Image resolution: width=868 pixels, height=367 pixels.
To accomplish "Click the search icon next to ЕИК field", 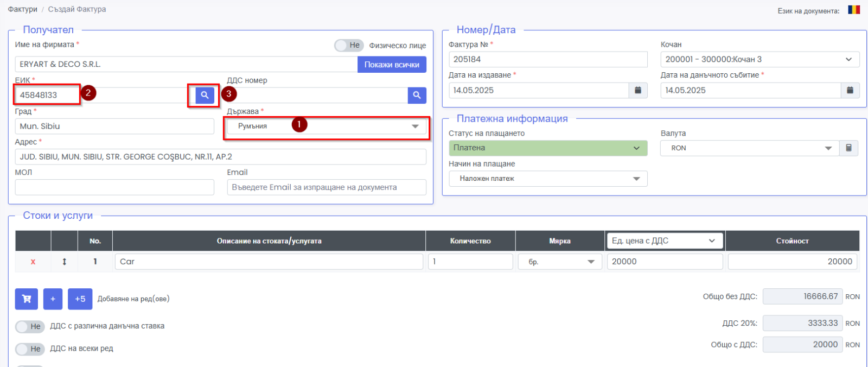I will click(x=205, y=95).
